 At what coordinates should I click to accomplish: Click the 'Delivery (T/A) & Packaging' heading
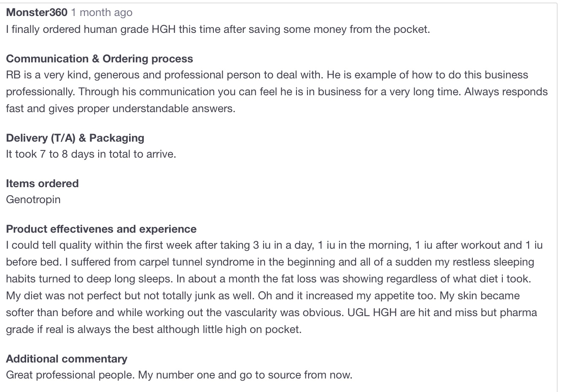pyautogui.click(x=75, y=138)
